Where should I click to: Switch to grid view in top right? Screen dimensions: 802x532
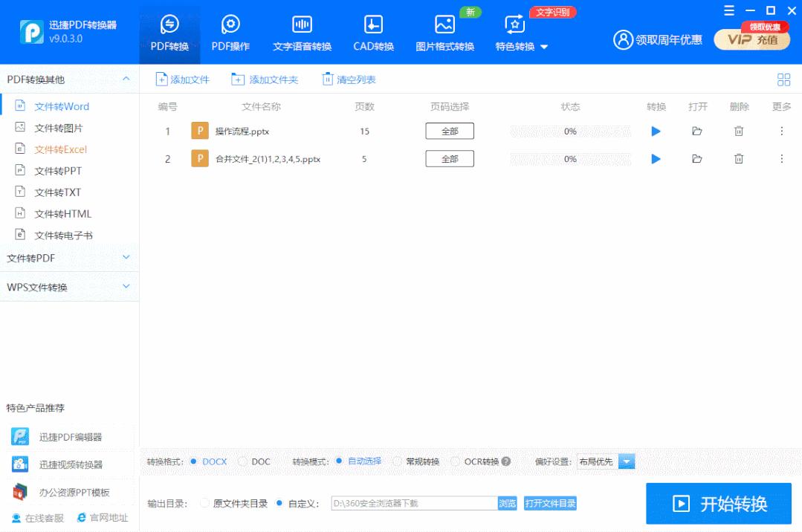pyautogui.click(x=784, y=78)
